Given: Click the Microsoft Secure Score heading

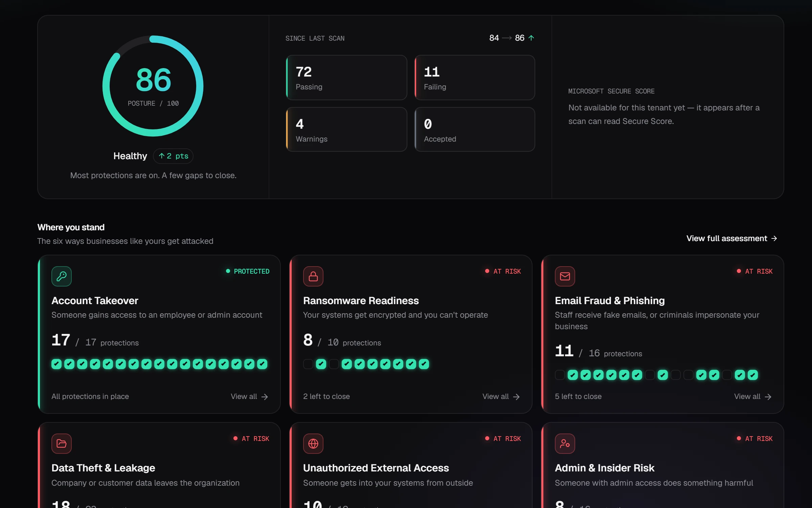Looking at the screenshot, I should point(611,91).
